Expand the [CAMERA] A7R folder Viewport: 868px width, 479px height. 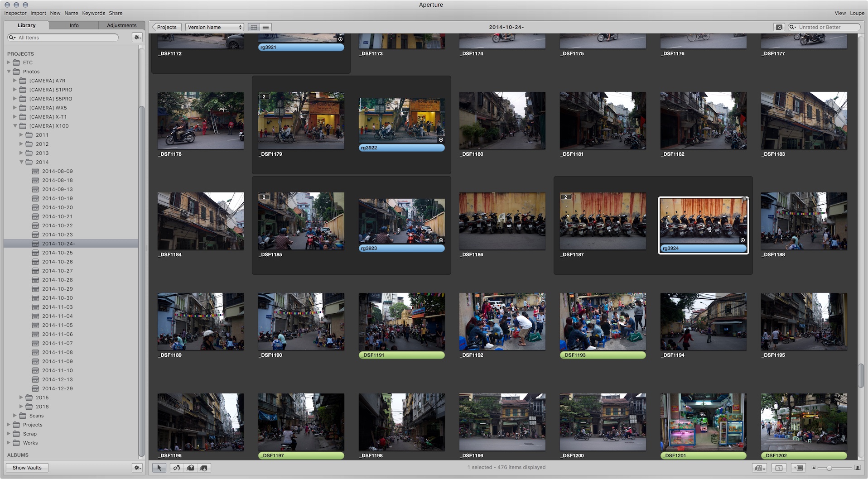pos(15,81)
